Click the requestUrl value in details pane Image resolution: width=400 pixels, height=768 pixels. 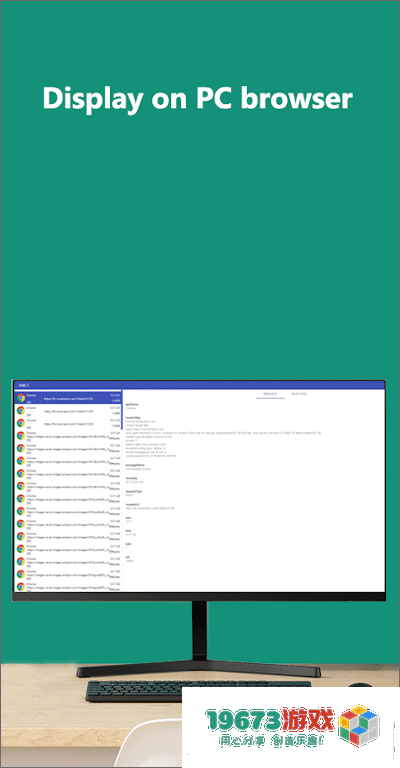click(x=147, y=508)
